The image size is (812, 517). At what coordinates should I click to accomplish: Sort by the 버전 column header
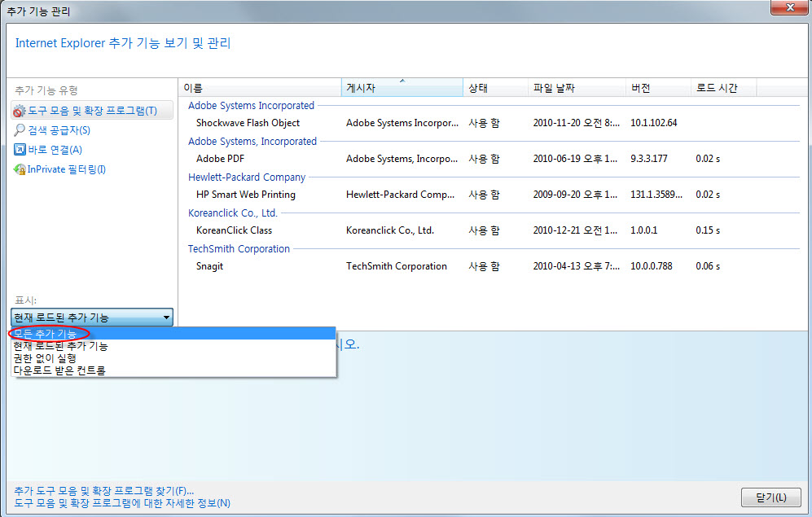pos(658,88)
